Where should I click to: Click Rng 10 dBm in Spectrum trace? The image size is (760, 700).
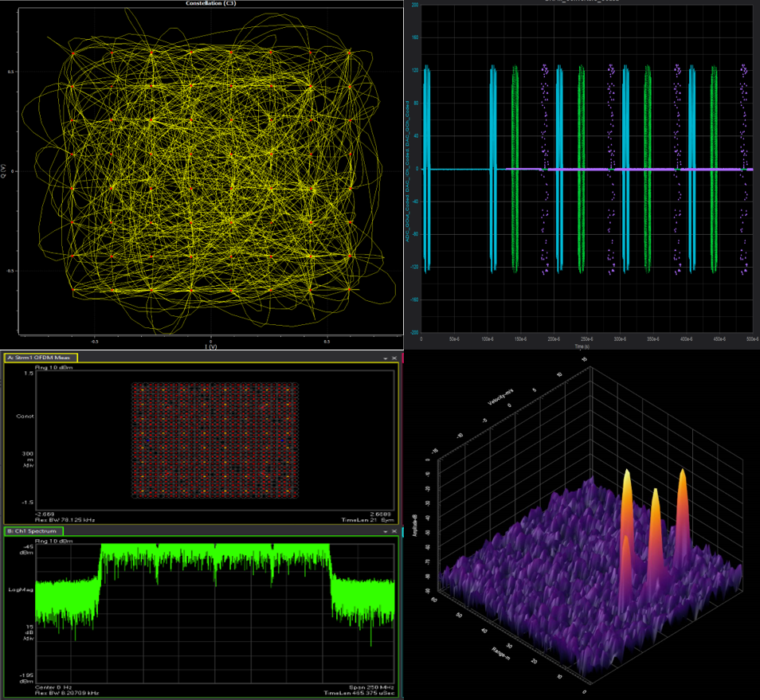54,541
